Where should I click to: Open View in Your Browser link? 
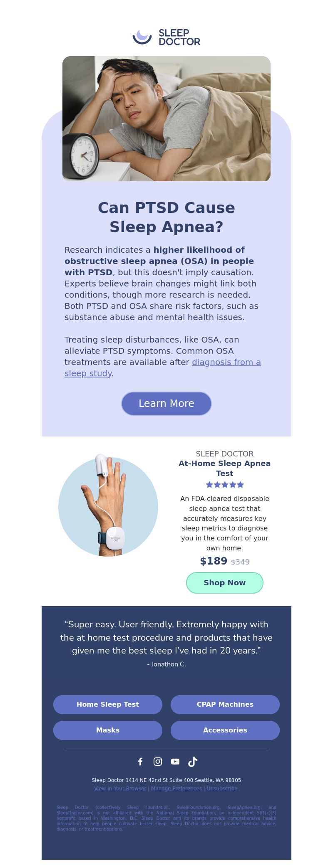[120, 788]
